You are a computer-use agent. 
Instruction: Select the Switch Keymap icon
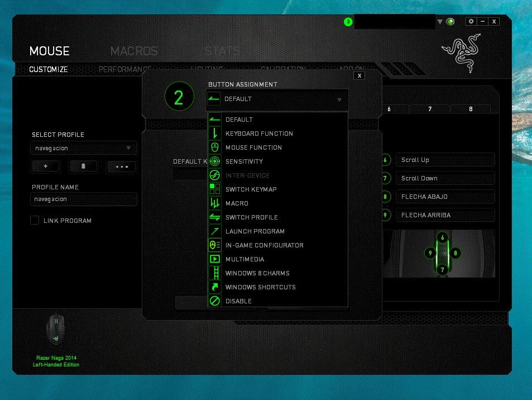214,189
